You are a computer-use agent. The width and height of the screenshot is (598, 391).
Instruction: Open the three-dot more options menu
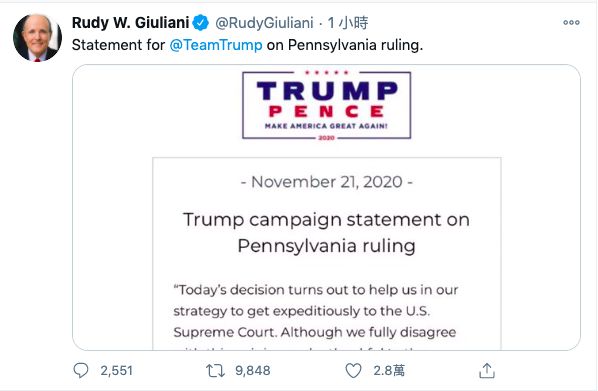pos(571,23)
